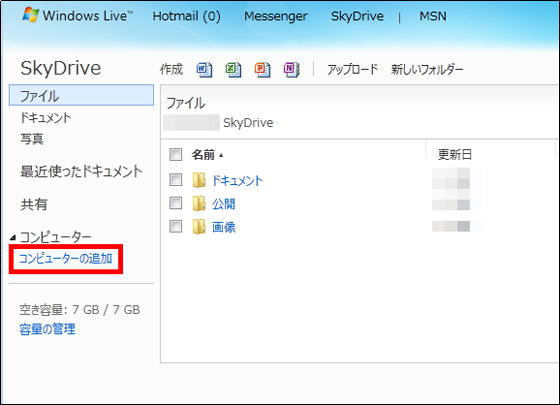
Task: Click the アップロード button
Action: tap(352, 69)
